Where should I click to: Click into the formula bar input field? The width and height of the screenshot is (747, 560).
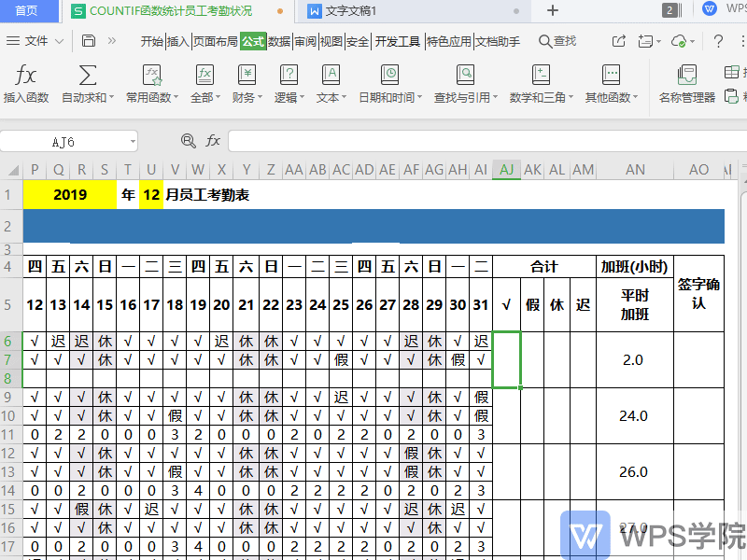(487, 142)
